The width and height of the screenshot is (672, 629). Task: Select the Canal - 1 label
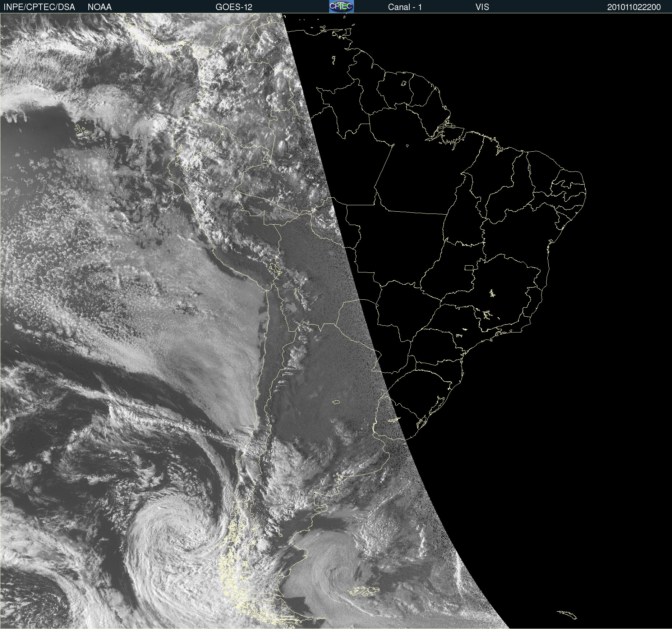405,7
